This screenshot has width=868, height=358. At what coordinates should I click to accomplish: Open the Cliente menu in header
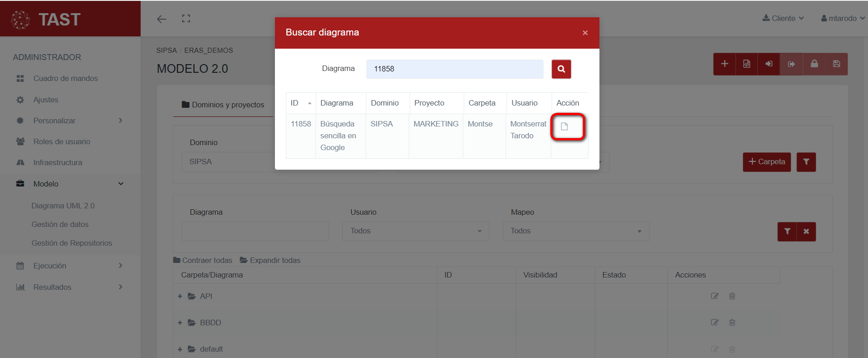point(783,19)
